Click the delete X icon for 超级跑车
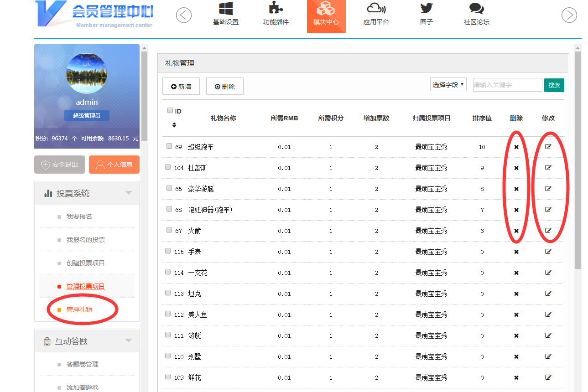This screenshot has height=392, width=588. pos(516,147)
